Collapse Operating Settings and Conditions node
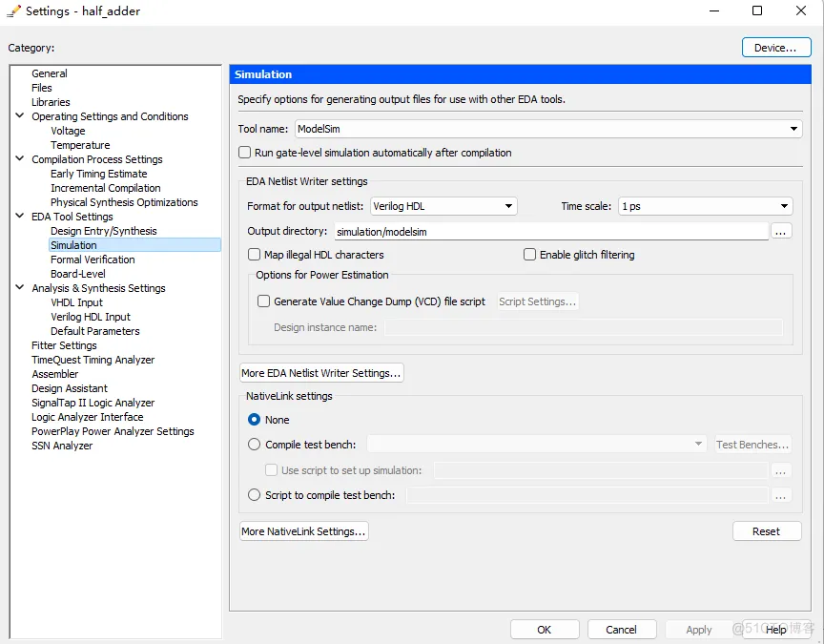Screen dimensions: 824x644 [20, 115]
